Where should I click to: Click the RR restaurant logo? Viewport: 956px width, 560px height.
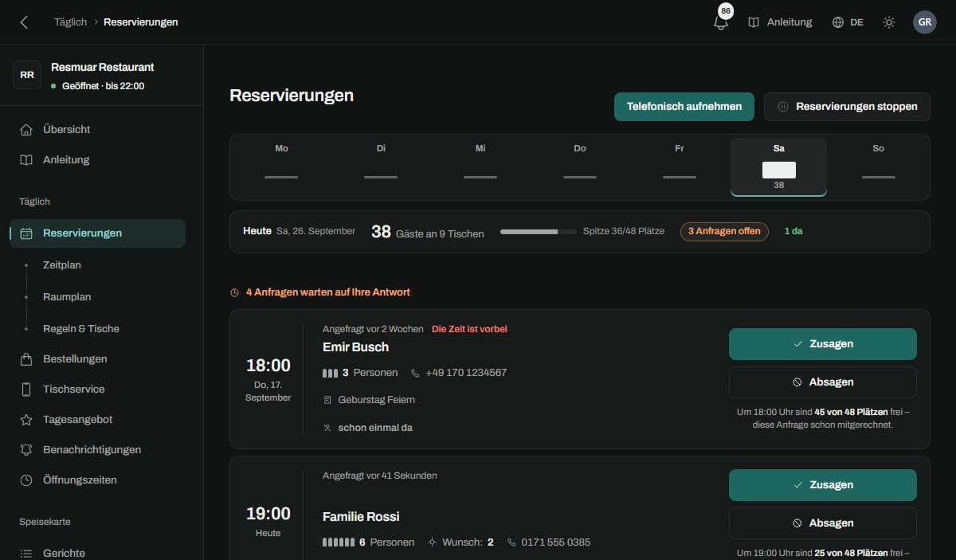click(27, 75)
